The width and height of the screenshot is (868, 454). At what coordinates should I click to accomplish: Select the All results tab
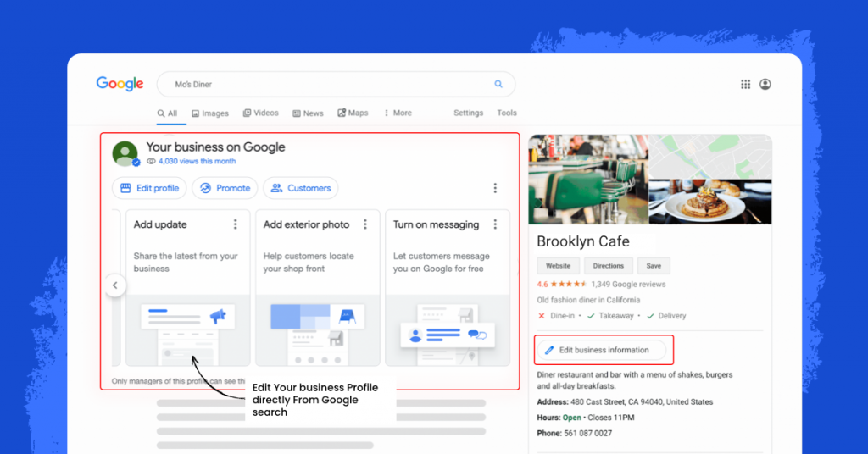pyautogui.click(x=167, y=113)
